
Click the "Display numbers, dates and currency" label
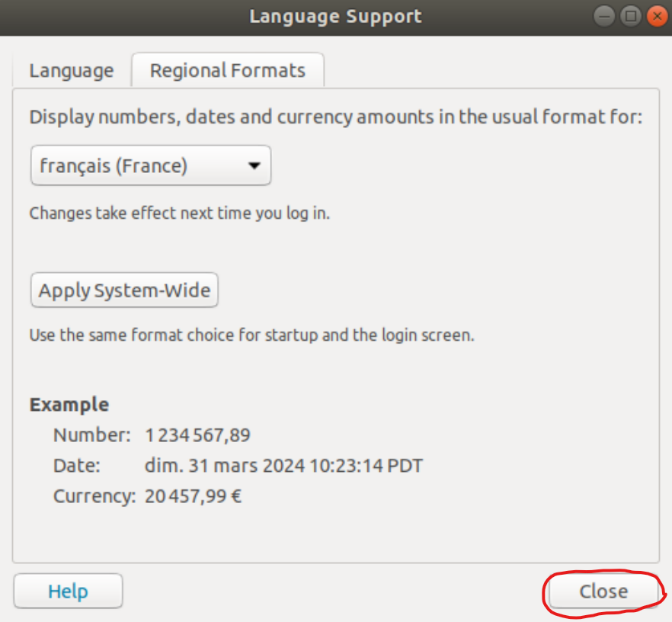point(336,117)
